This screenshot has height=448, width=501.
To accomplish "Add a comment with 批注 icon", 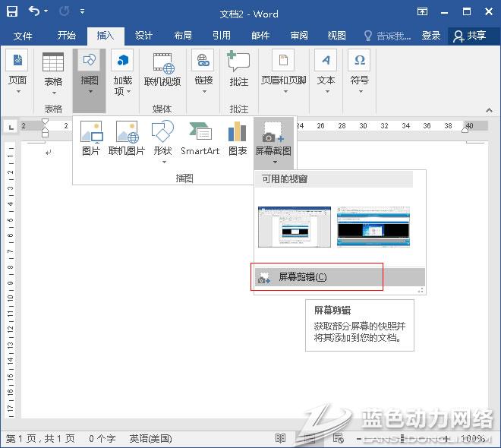I will pos(239,70).
